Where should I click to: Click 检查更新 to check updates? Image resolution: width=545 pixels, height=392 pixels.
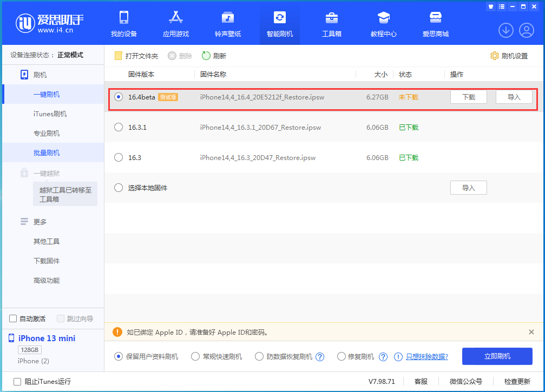coord(517,381)
